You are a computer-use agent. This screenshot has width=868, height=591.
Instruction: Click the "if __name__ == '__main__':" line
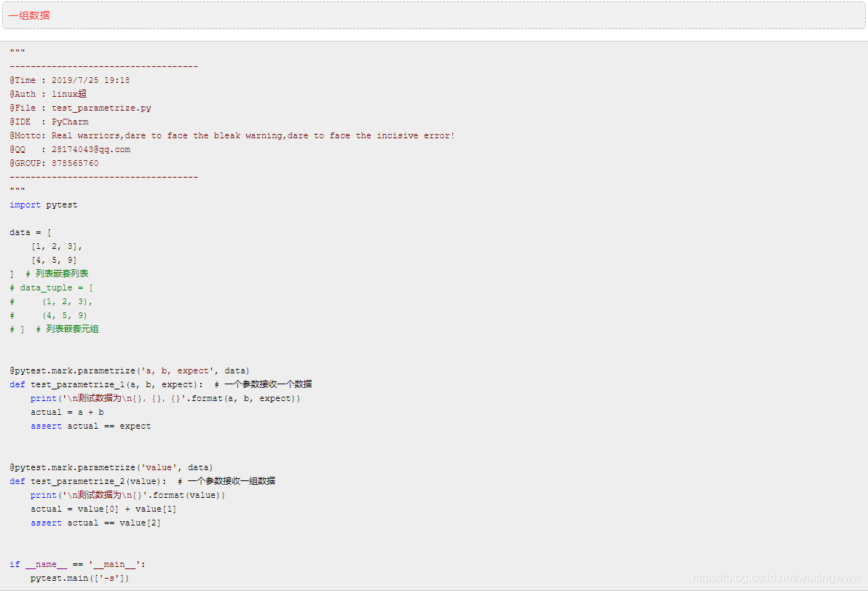tap(77, 565)
